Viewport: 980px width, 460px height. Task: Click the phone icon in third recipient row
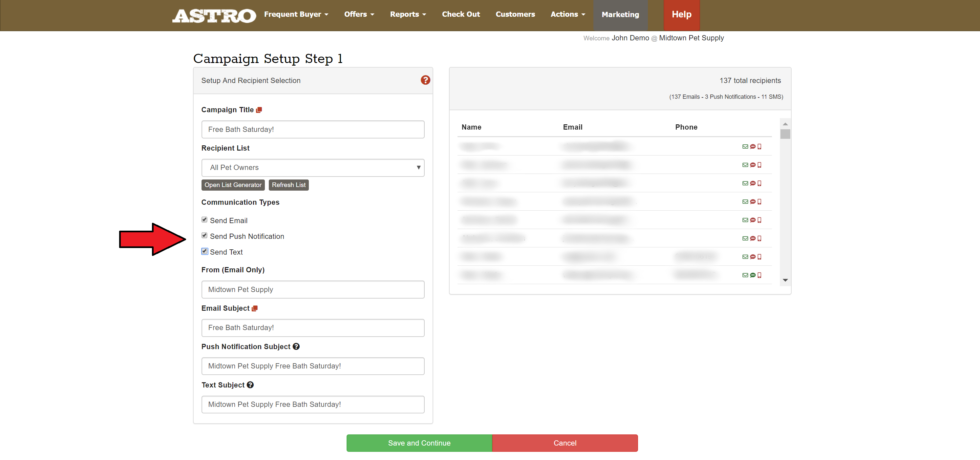point(759,183)
